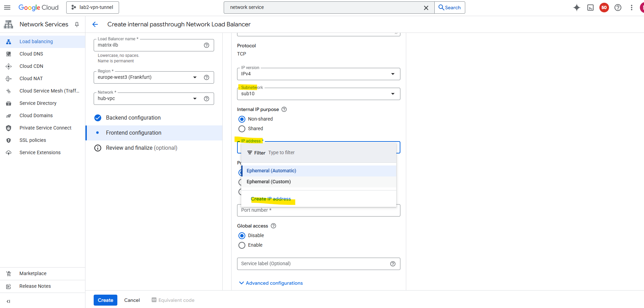Click Create IP address link

tap(271, 199)
